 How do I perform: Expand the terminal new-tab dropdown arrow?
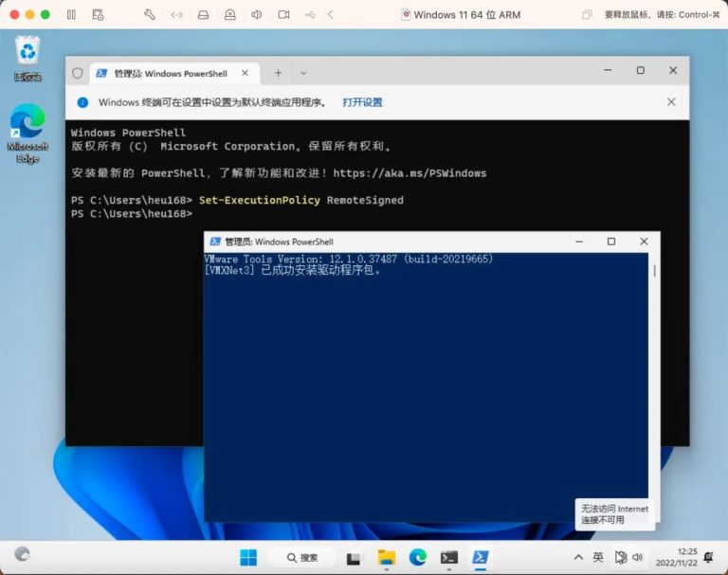click(303, 73)
